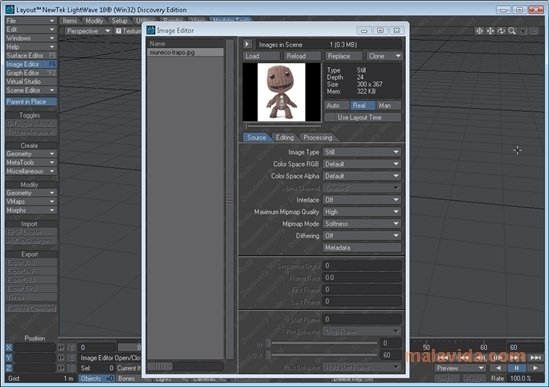Open the Dithering dropdown
The width and height of the screenshot is (549, 387).
[362, 236]
